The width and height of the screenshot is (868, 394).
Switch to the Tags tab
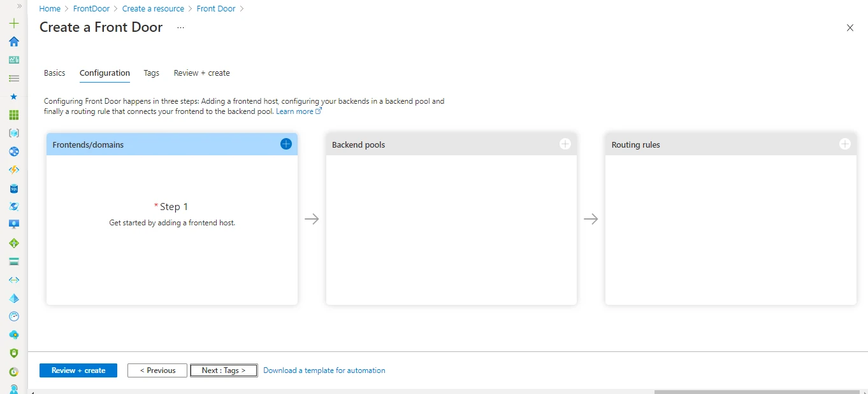tap(151, 73)
